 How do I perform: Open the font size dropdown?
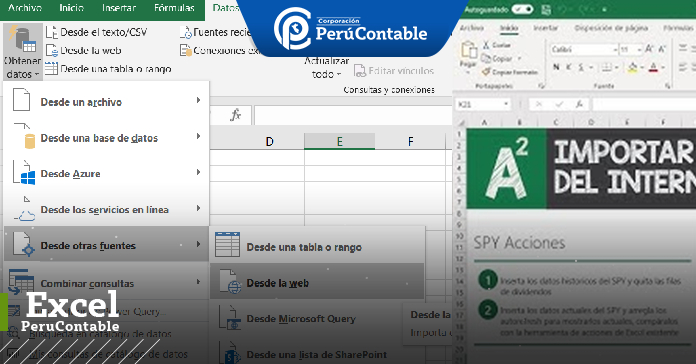(x=639, y=50)
